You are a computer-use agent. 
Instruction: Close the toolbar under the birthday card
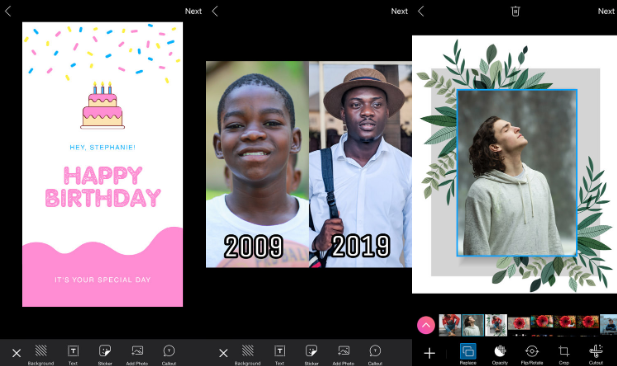[x=17, y=353]
